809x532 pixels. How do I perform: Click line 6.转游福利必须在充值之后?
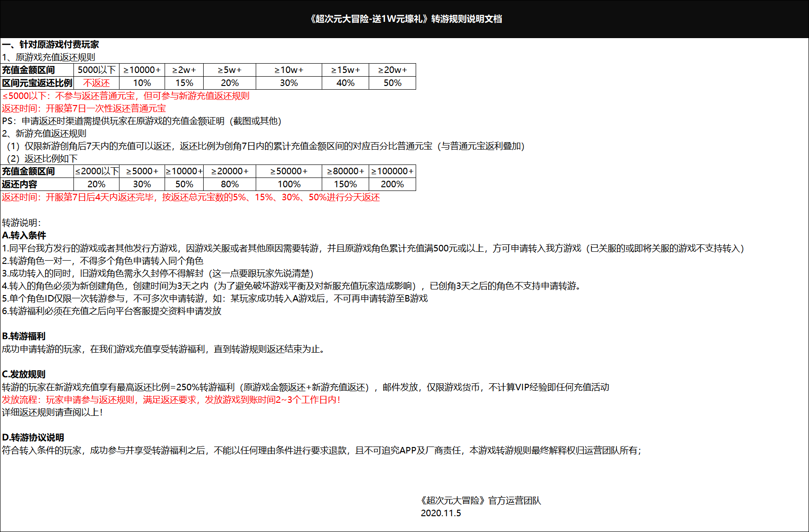112,311
